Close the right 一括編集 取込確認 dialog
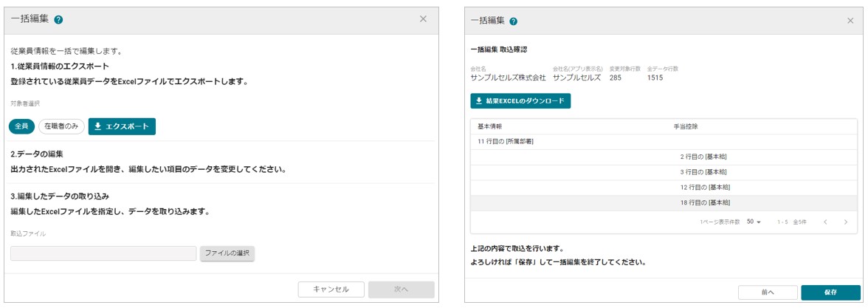The width and height of the screenshot is (868, 308). point(850,21)
